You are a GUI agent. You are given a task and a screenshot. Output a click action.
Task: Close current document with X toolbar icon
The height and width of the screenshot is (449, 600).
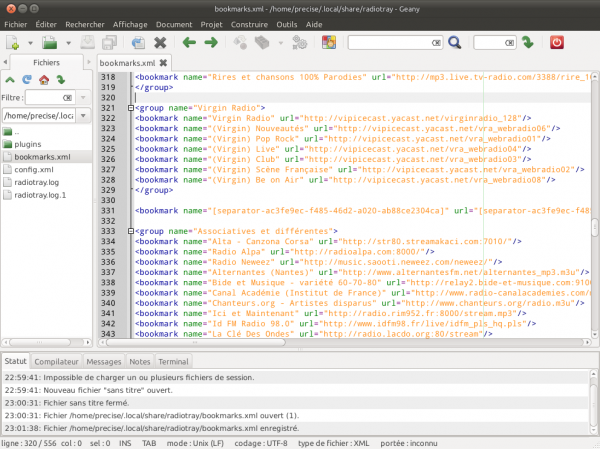click(160, 42)
